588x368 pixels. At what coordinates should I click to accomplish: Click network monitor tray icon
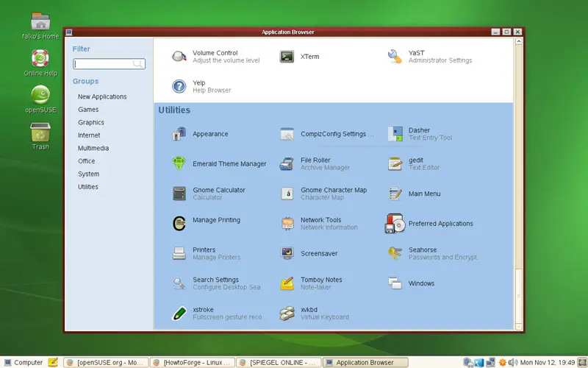490,362
